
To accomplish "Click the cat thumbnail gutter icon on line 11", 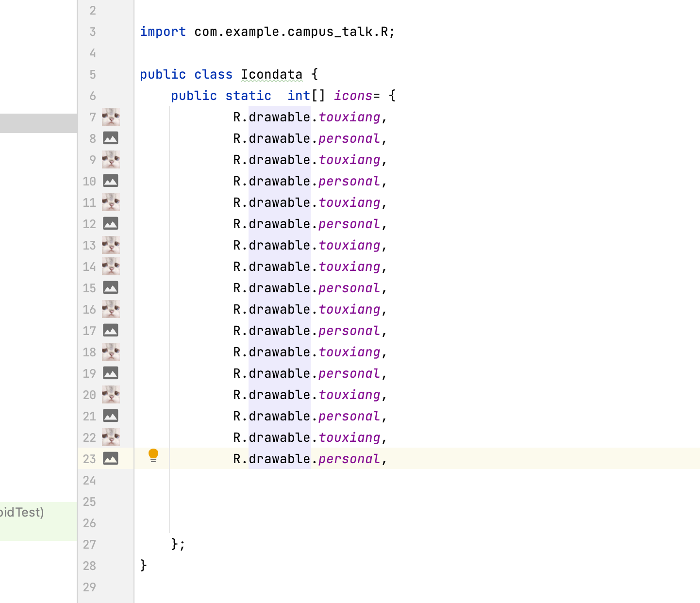I will click(x=111, y=202).
